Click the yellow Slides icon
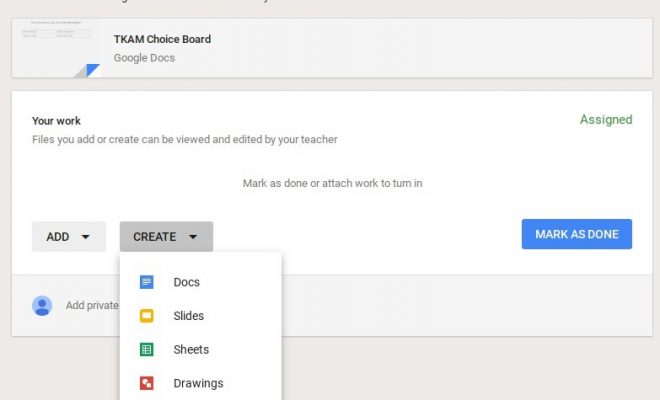Screen dimensions: 660x400 (146, 316)
